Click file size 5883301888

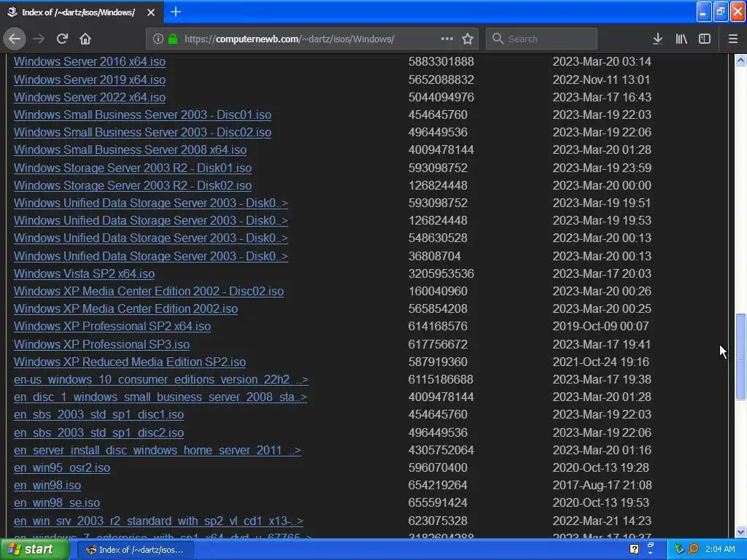[441, 62]
